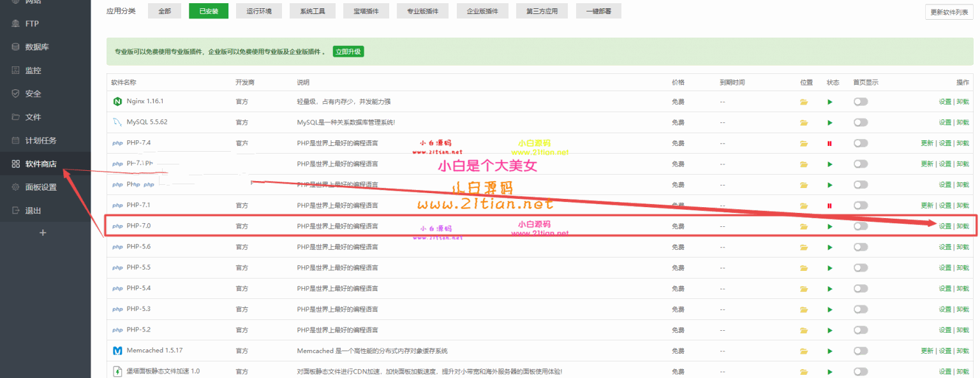The image size is (980, 378).
Task: Toggle homepage display for PHP-5.6
Action: point(861,247)
